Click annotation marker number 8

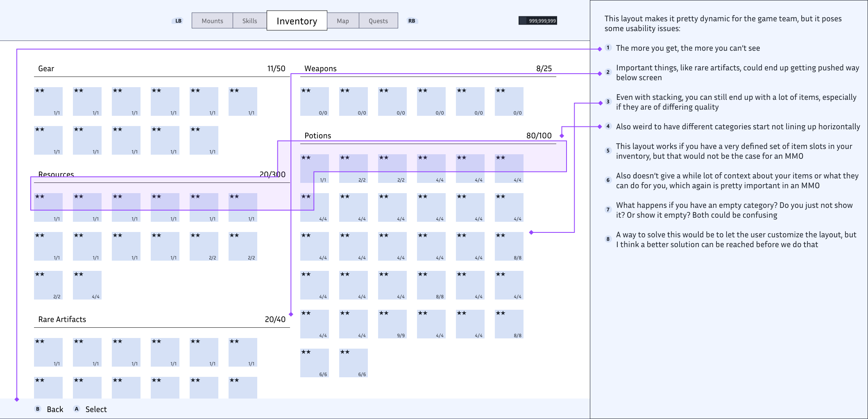click(608, 239)
